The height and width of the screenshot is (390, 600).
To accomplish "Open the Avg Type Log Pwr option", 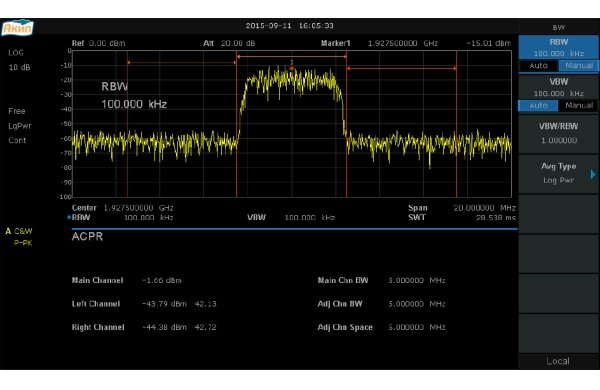I will click(558, 173).
